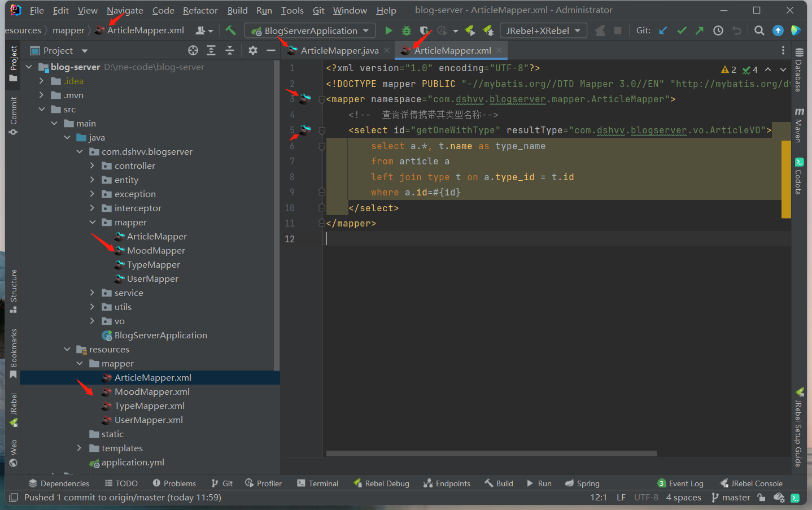Click the master branch status widget

731,498
